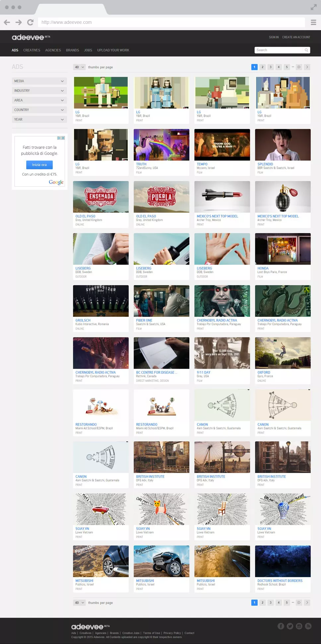
Task: Click the next-page chevron above the grid
Action: (307, 67)
